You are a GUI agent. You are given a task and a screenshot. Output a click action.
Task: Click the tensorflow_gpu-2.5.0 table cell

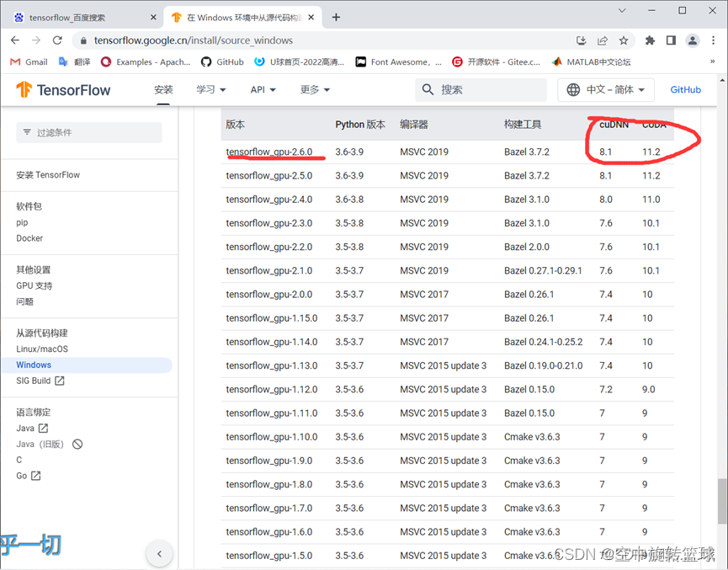pyautogui.click(x=269, y=176)
